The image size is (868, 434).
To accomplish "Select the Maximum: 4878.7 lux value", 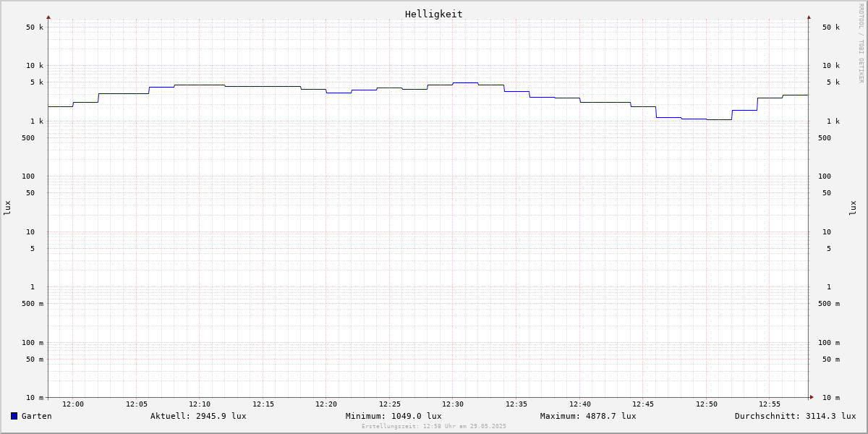I will [588, 416].
